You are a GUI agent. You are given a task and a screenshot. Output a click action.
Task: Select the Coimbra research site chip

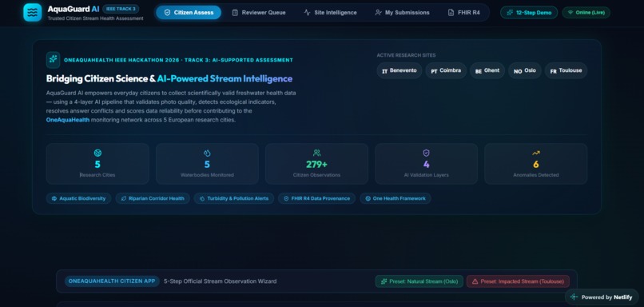tap(446, 70)
